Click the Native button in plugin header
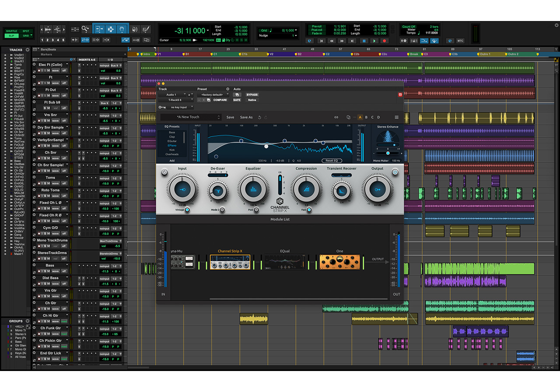This screenshot has height=392, width=560. (252, 100)
